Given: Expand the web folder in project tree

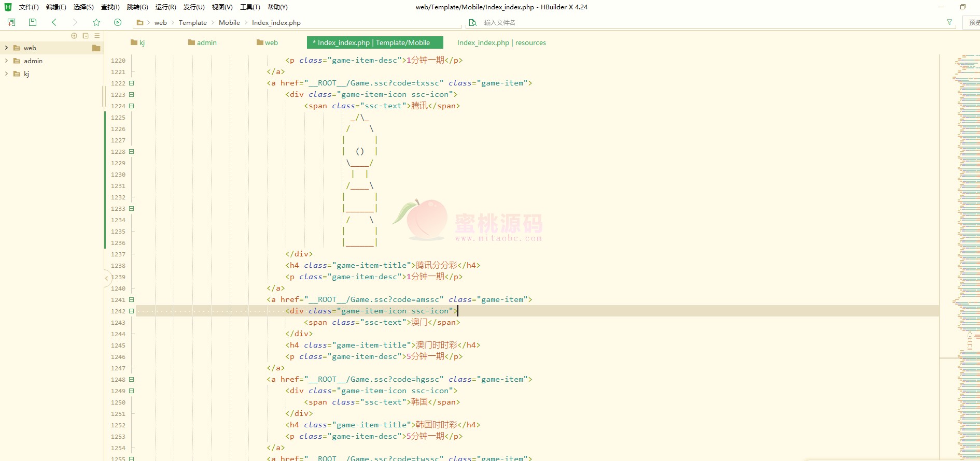Looking at the screenshot, I should [x=6, y=48].
